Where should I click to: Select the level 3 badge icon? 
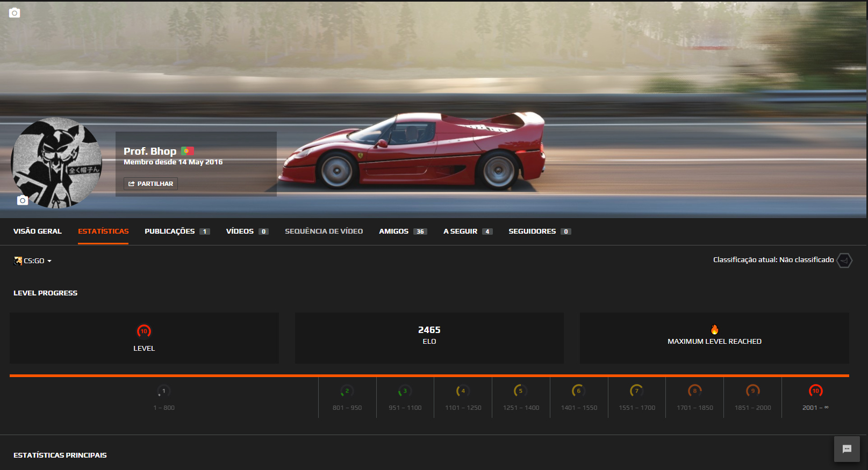405,391
